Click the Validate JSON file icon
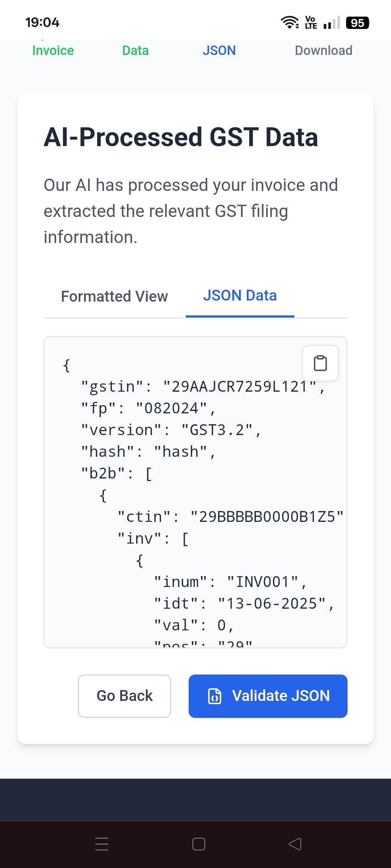391x868 pixels. [x=214, y=696]
